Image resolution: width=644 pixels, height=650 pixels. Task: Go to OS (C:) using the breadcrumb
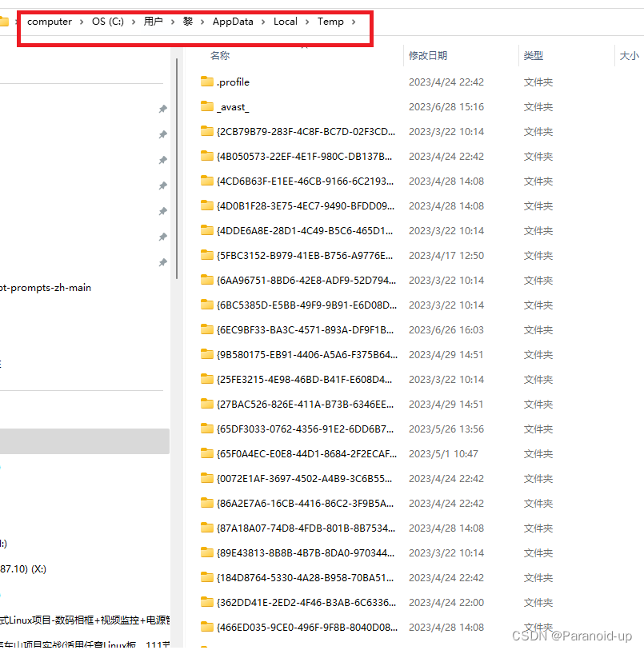pyautogui.click(x=107, y=22)
